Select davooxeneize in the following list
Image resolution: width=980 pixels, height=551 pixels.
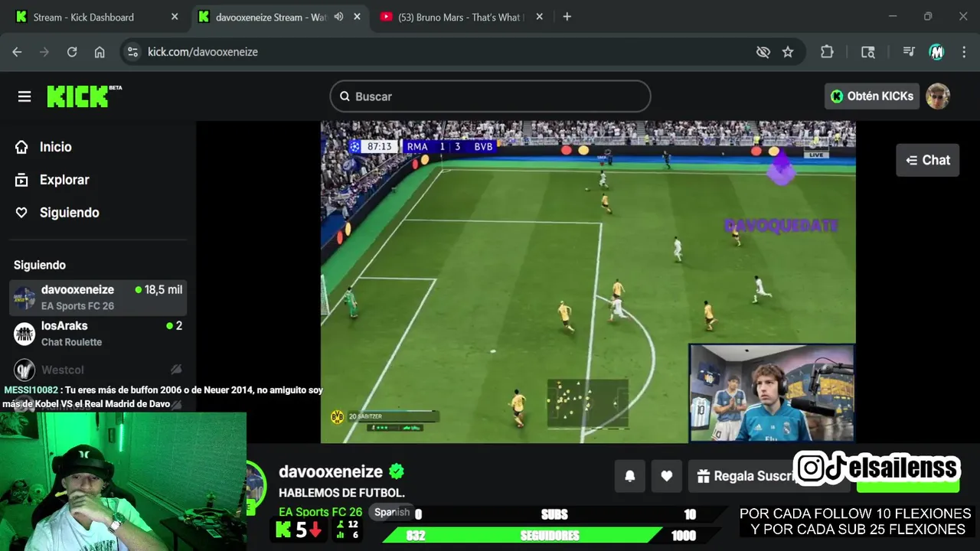98,297
